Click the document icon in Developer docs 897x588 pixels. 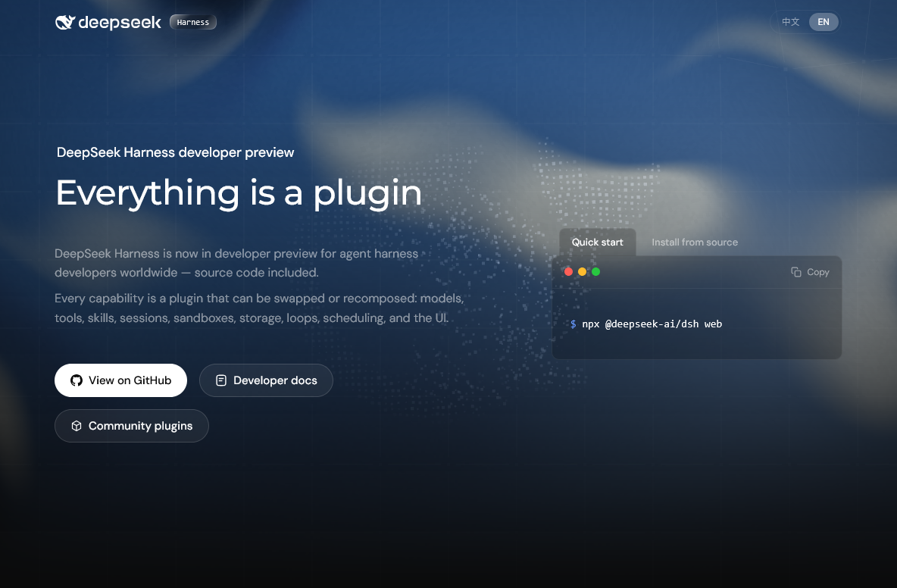tap(220, 380)
